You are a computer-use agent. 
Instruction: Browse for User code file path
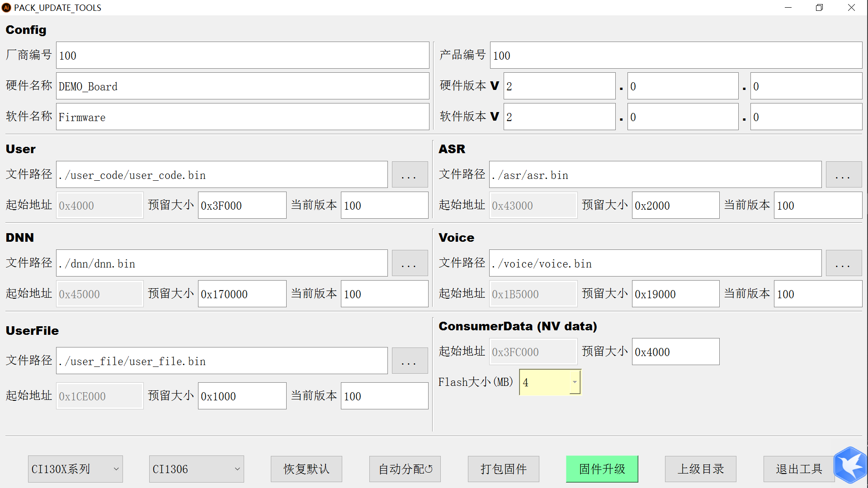409,175
